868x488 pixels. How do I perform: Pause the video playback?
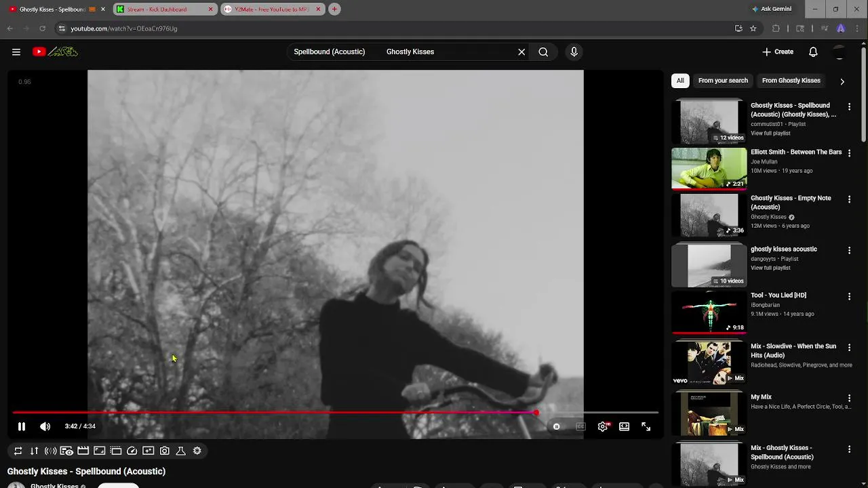[22, 426]
